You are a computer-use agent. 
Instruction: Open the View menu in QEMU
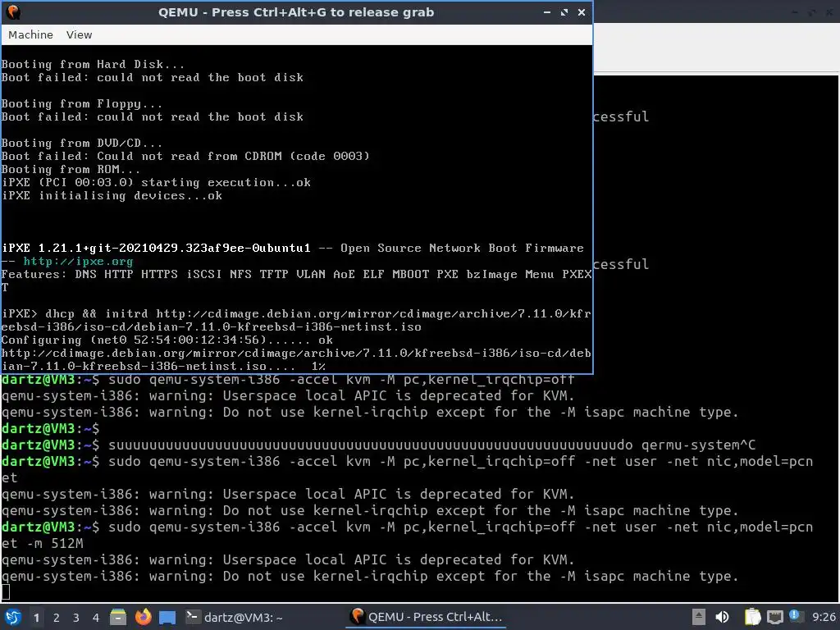click(79, 34)
